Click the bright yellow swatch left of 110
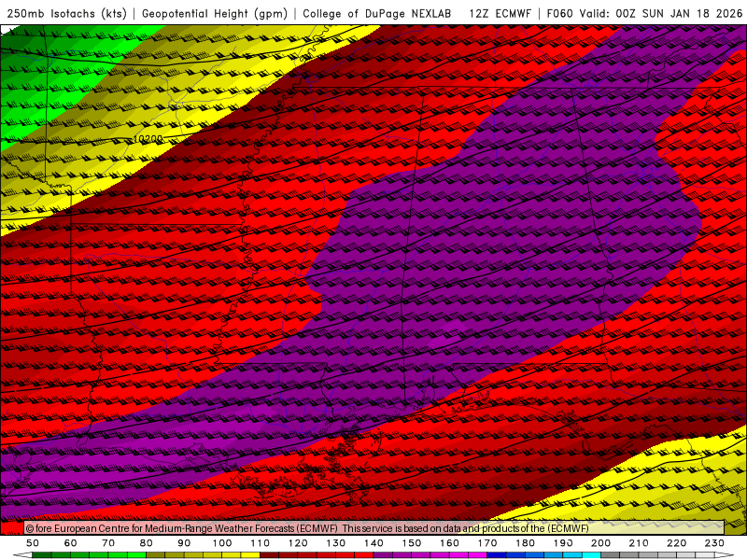Screen dimensions: 747x560 250,554
